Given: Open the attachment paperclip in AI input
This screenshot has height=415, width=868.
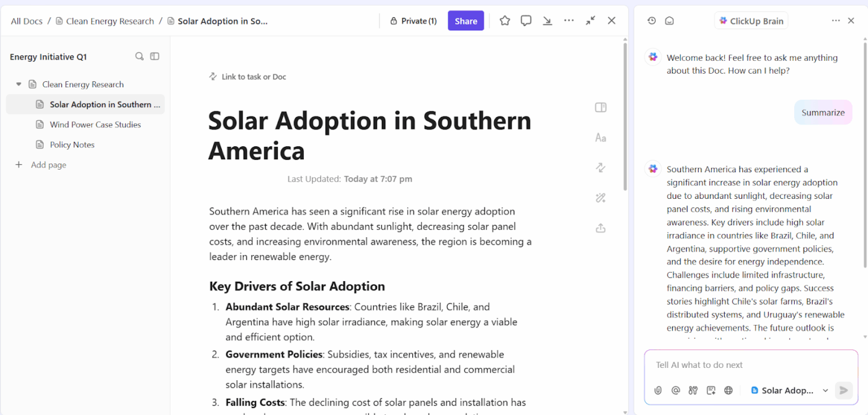Looking at the screenshot, I should (x=658, y=390).
